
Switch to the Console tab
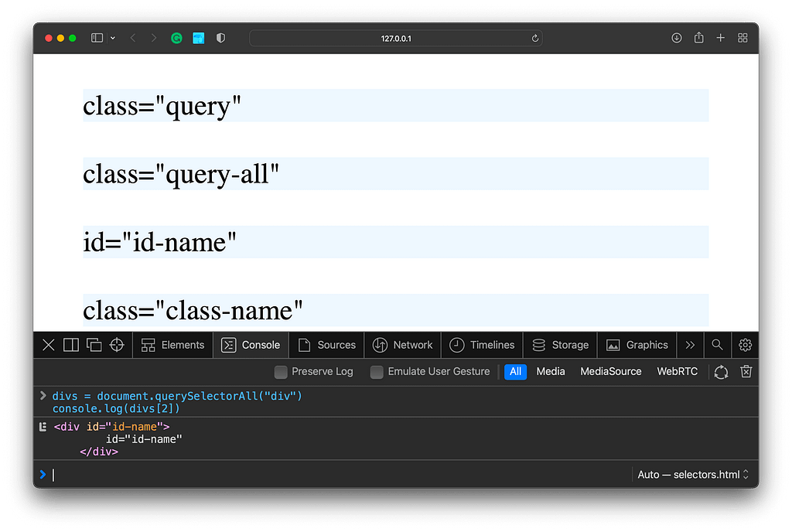pyautogui.click(x=251, y=345)
